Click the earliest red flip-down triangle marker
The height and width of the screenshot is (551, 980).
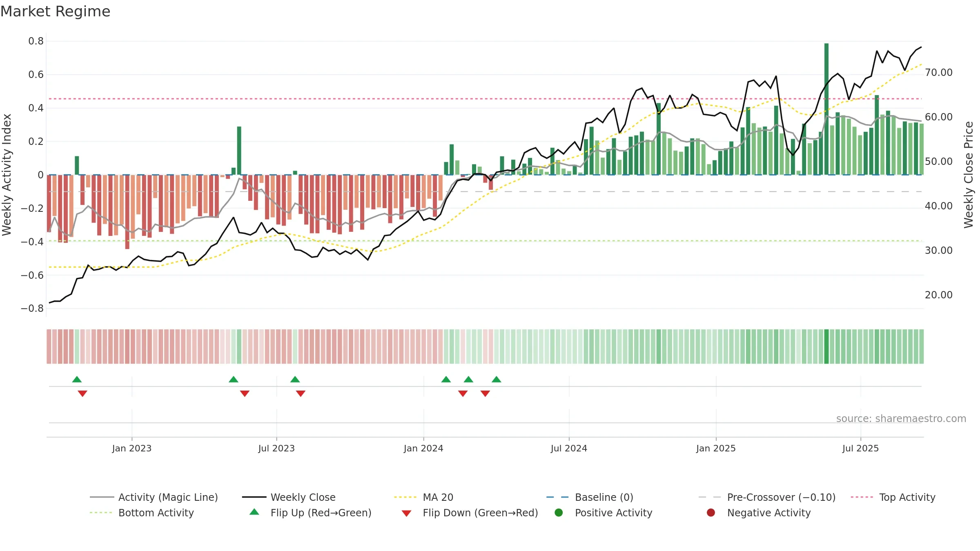tap(82, 393)
